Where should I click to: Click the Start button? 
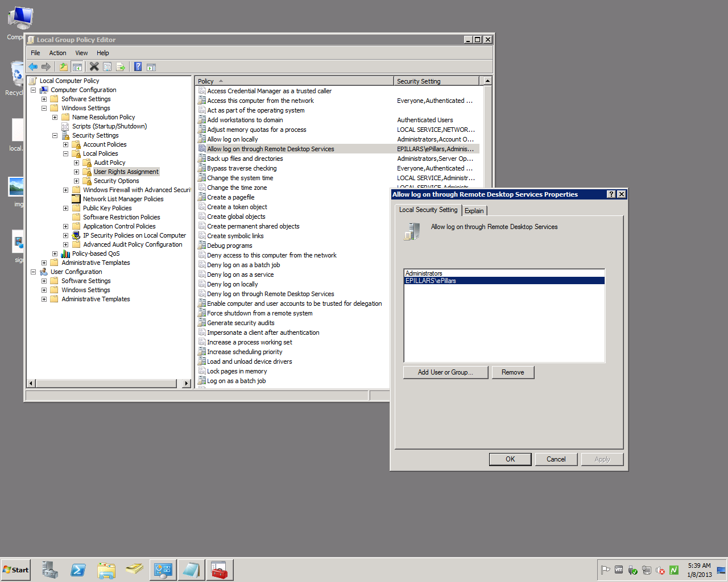click(x=16, y=569)
